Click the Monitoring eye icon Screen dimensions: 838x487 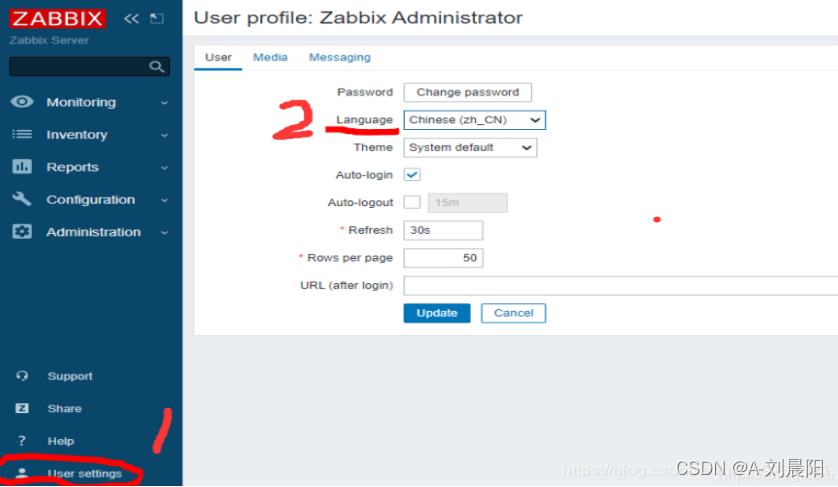click(x=22, y=102)
